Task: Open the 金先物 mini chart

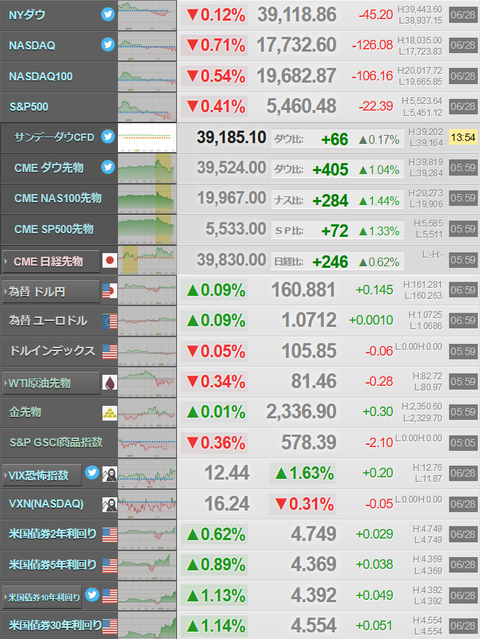Action: tap(147, 412)
